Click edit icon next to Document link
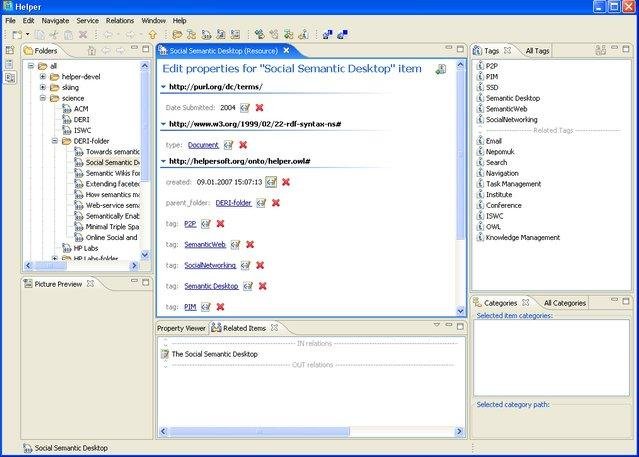Viewport: 639px width, 457px height. pyautogui.click(x=228, y=145)
